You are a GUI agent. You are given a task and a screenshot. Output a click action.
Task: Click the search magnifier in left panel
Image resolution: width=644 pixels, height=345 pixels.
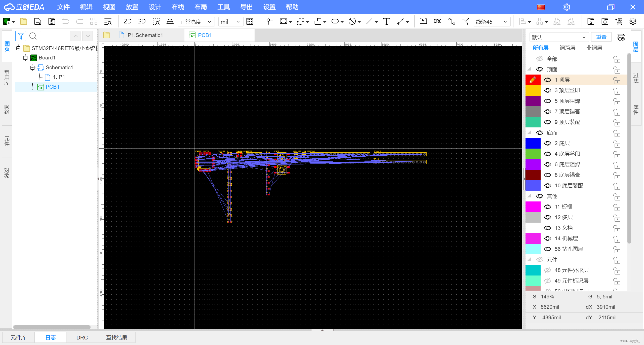[33, 36]
